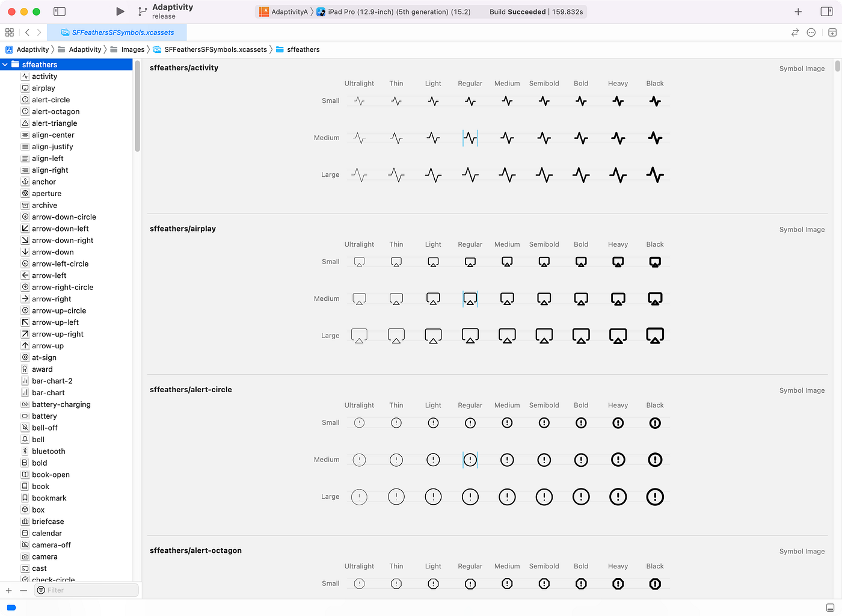
Task: Add a new asset with the plus button
Action: pyautogui.click(x=8, y=590)
